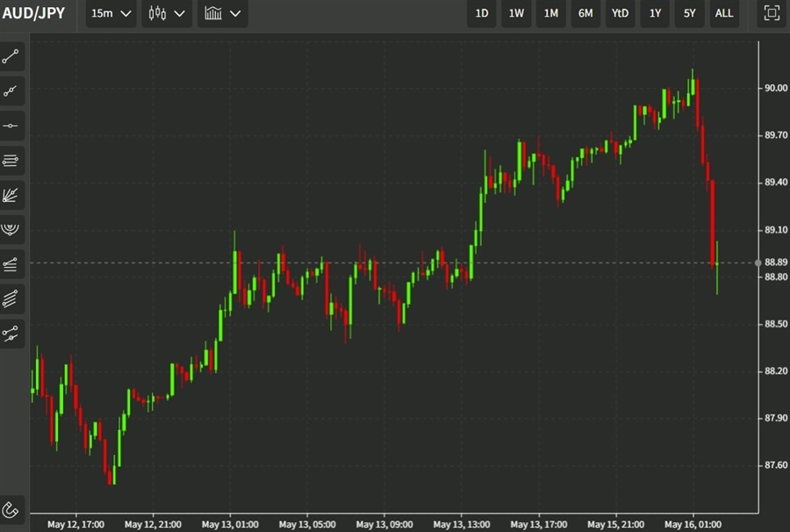Select the Fibonacci fan tool

pyautogui.click(x=11, y=195)
